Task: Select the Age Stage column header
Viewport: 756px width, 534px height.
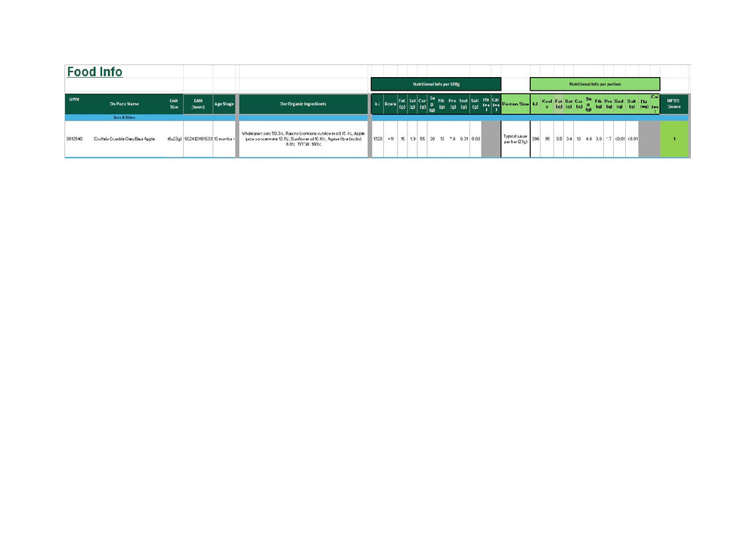Action: [x=225, y=103]
